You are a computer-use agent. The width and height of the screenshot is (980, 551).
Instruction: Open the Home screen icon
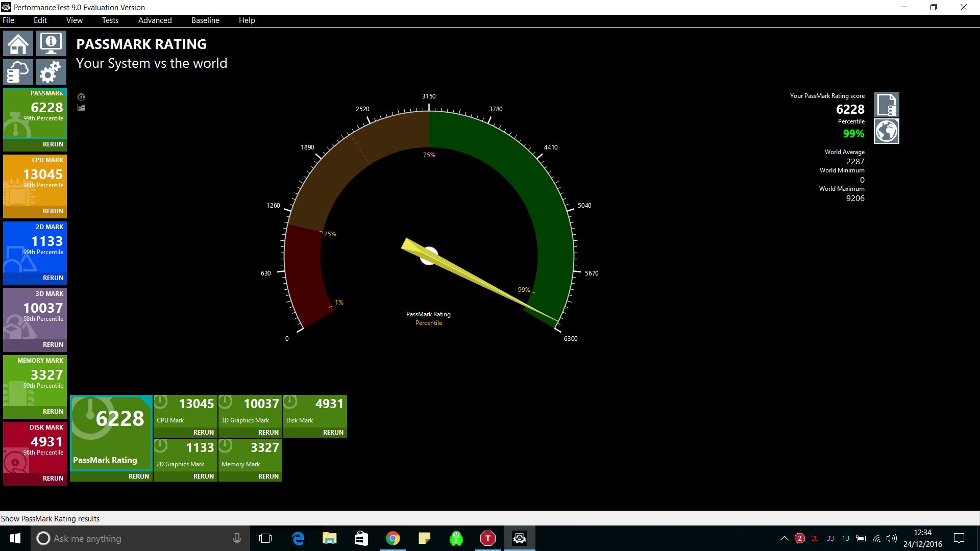pyautogui.click(x=18, y=43)
